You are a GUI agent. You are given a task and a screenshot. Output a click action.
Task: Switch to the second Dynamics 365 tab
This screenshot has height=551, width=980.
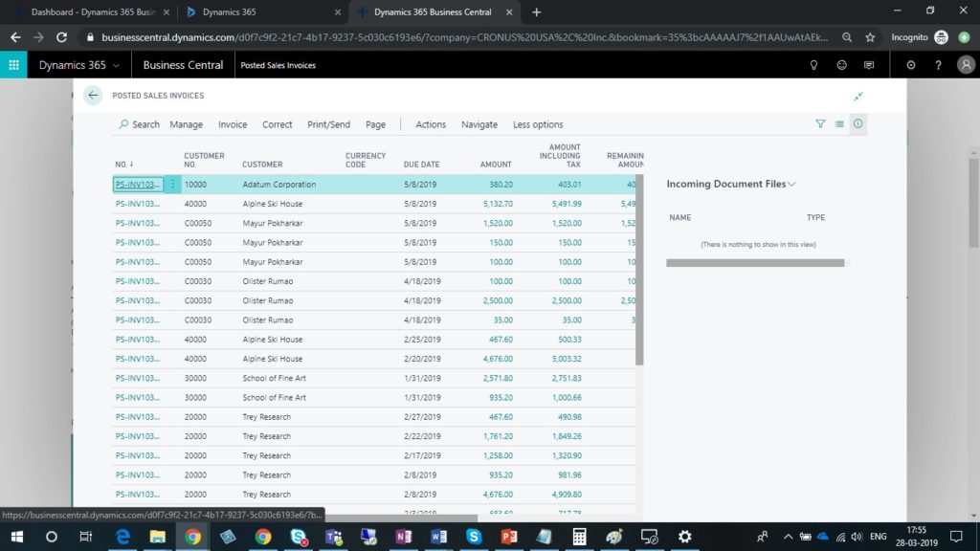pyautogui.click(x=263, y=11)
